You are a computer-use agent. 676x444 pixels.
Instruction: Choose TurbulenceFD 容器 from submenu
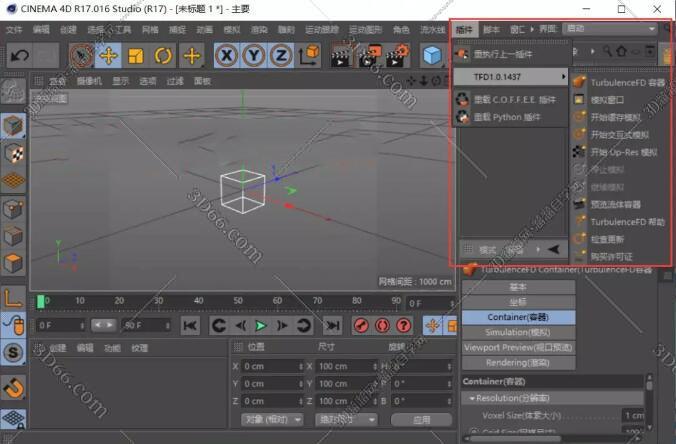pos(622,82)
